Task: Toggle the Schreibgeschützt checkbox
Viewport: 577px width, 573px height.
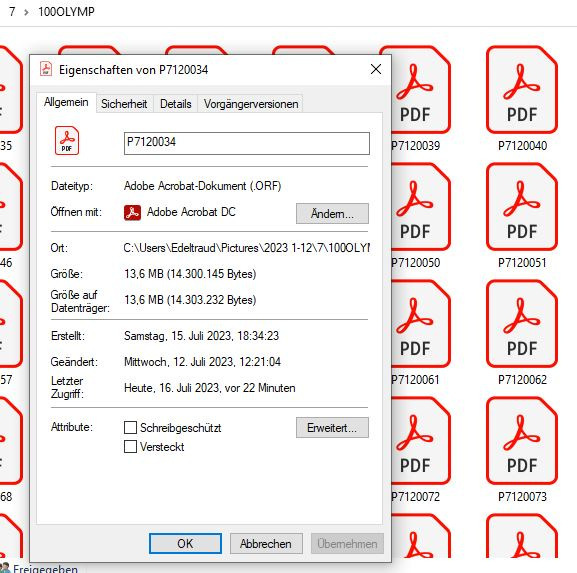Action: click(x=130, y=428)
